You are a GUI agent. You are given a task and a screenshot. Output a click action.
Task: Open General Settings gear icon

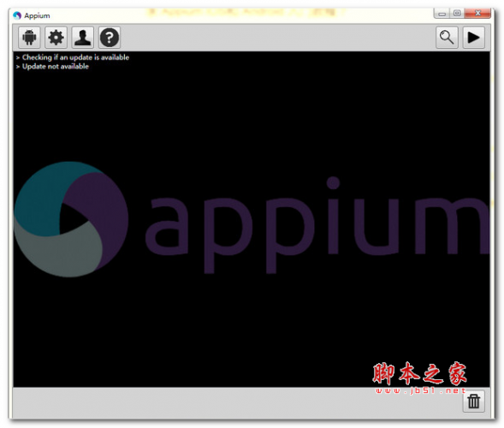pyautogui.click(x=56, y=38)
